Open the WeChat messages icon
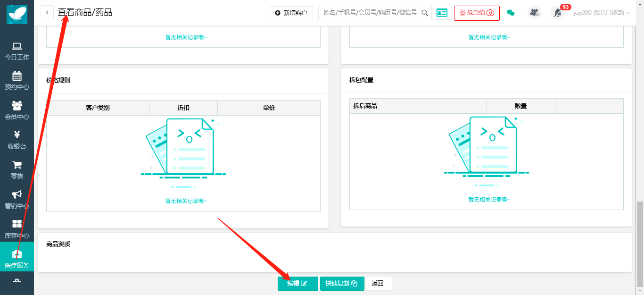Viewport: 644px width, 295px height. pos(511,13)
